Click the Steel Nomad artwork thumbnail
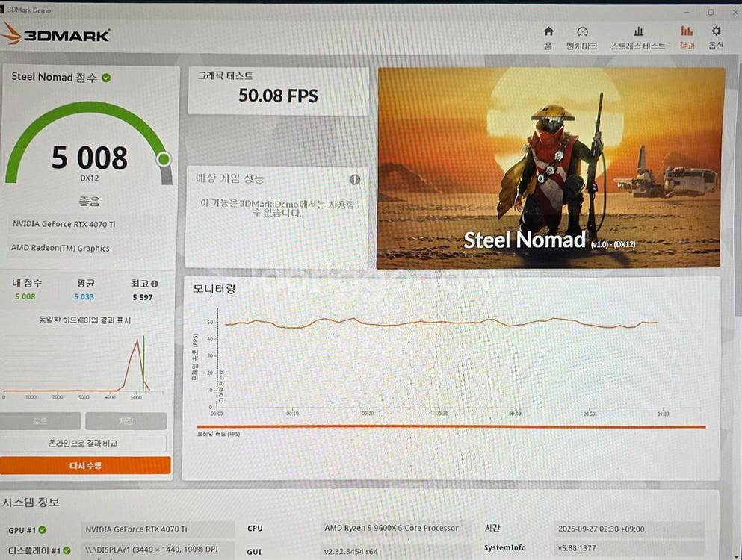The width and height of the screenshot is (742, 560). coord(551,168)
